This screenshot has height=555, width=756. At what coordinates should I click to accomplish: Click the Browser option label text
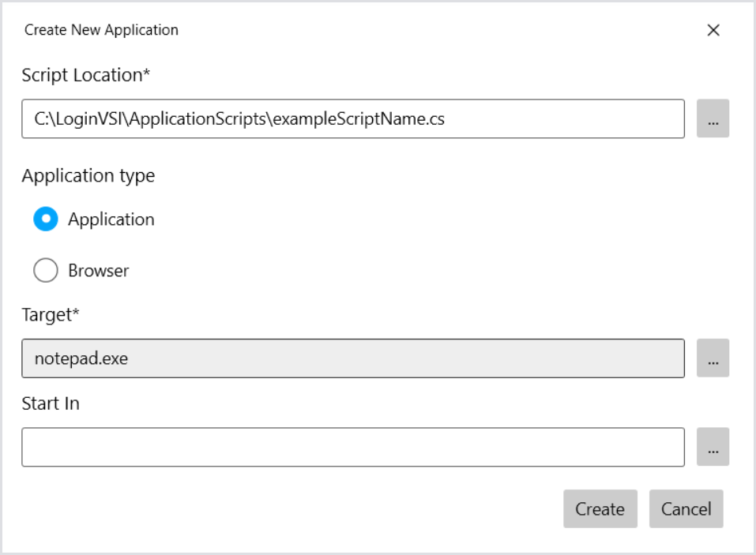coord(98,271)
